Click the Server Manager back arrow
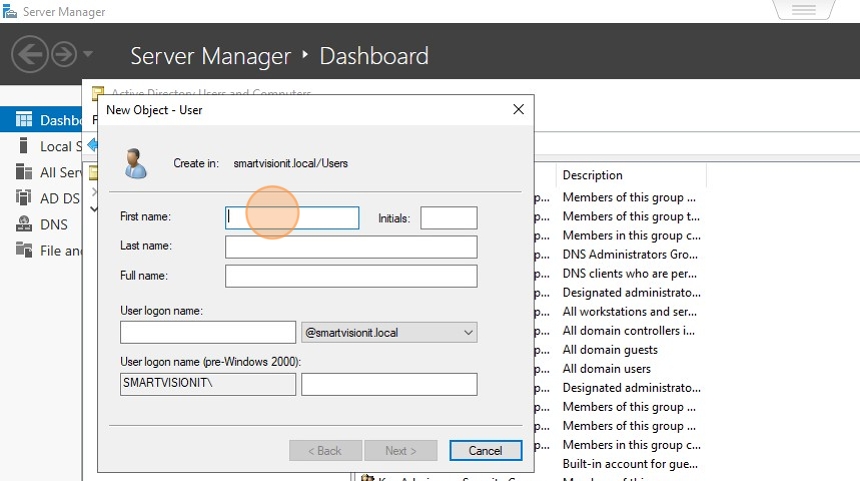 point(30,54)
